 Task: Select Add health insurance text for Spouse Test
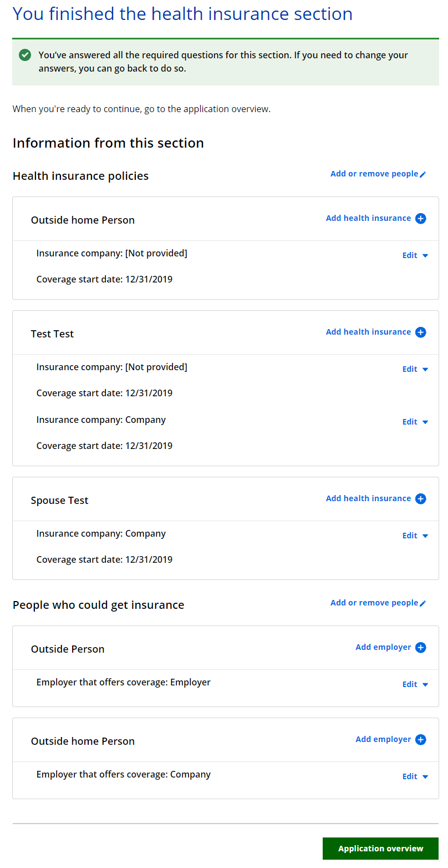(368, 498)
